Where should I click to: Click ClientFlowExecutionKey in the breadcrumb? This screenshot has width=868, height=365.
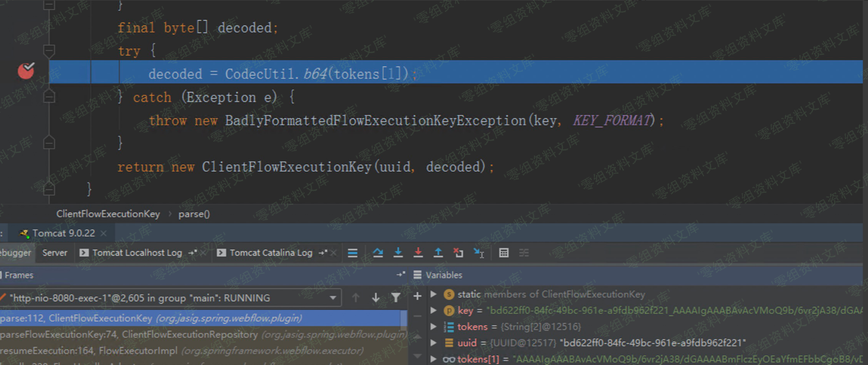108,214
